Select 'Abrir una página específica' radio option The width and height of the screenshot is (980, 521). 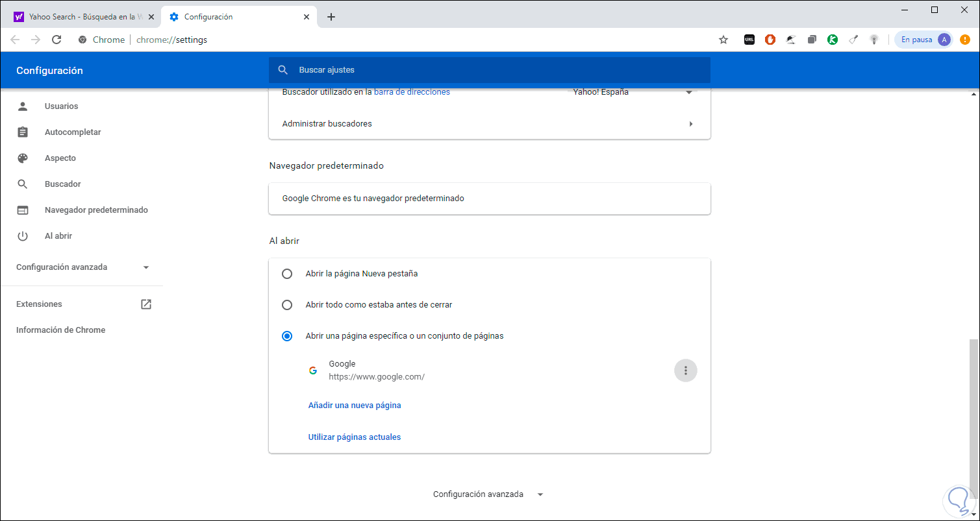pyautogui.click(x=287, y=336)
